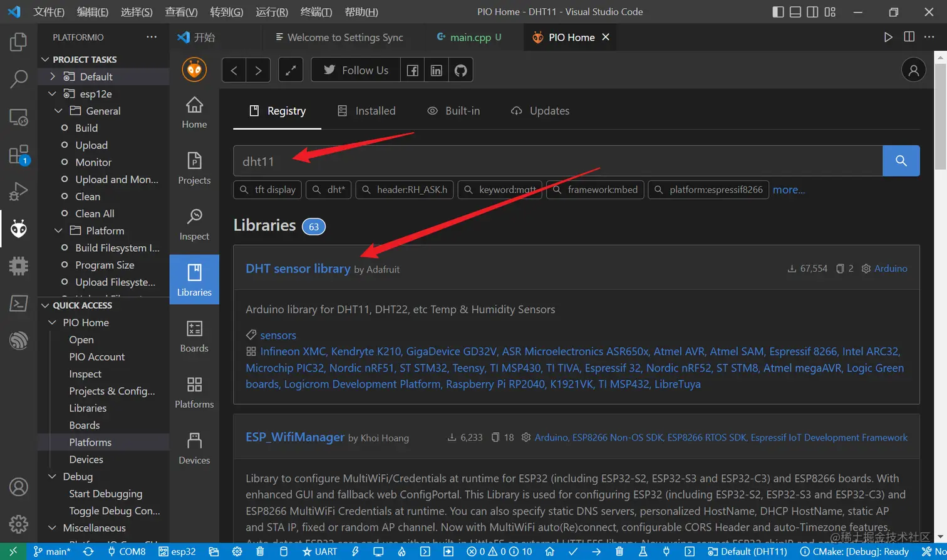Toggle the secondary side bar layout
The height and width of the screenshot is (560, 947).
(x=812, y=12)
